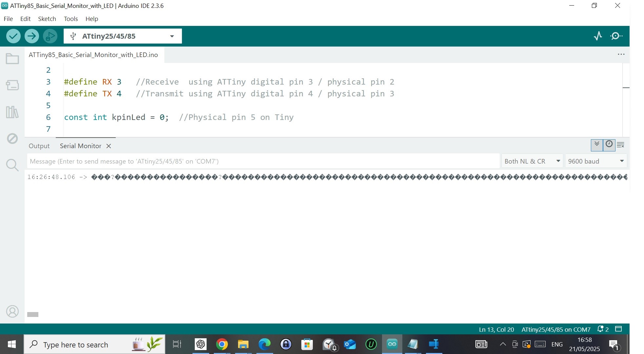Open the Sketch menu

(x=47, y=19)
